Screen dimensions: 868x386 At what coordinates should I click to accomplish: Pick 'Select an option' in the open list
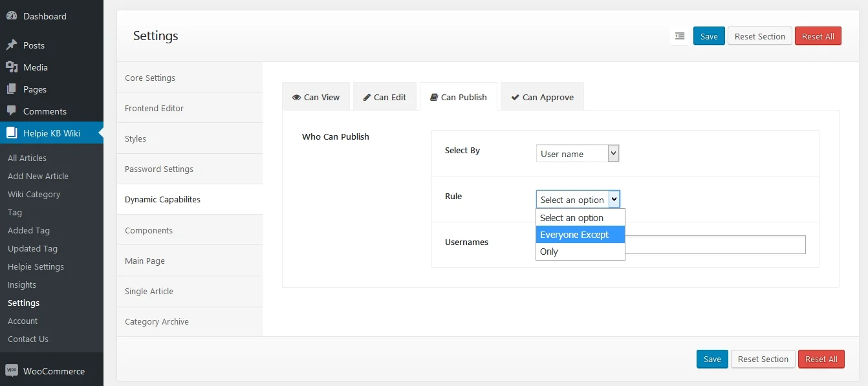(580, 218)
